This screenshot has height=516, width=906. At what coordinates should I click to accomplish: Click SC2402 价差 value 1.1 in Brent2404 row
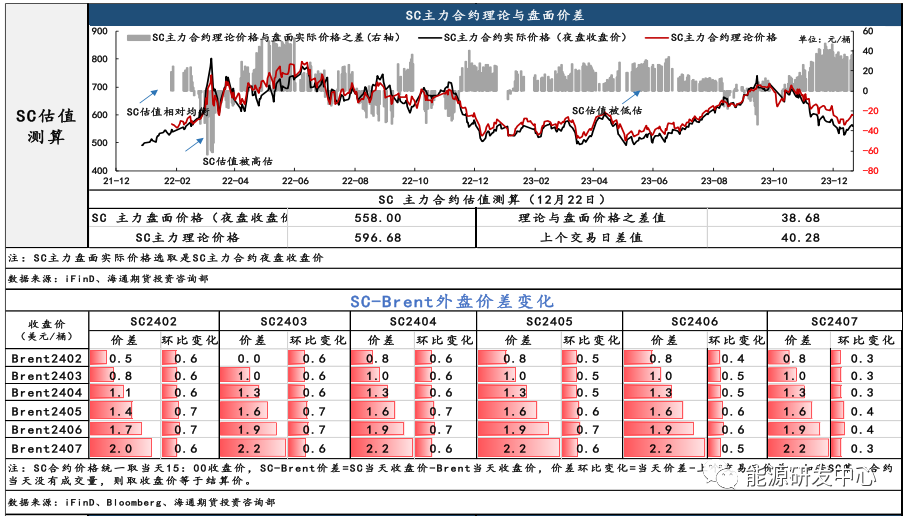coord(120,394)
